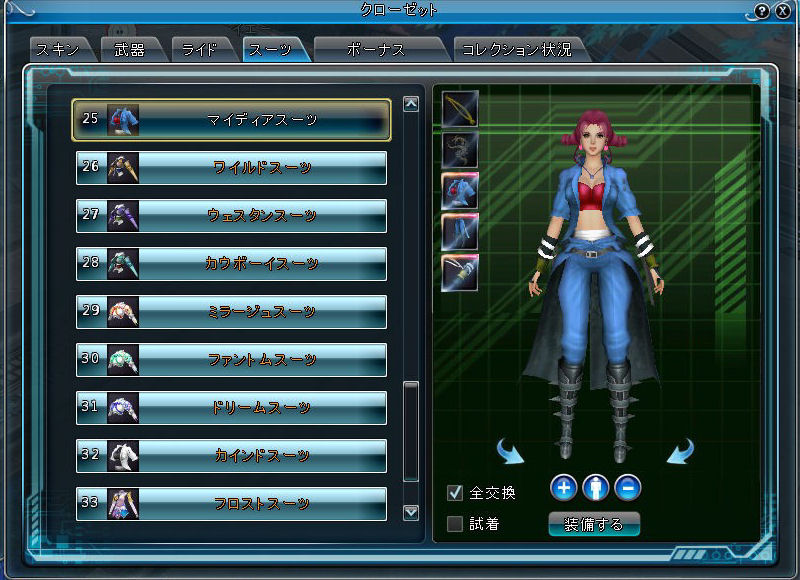
Task: Click the ファントムスーツ suit icon
Action: (123, 360)
